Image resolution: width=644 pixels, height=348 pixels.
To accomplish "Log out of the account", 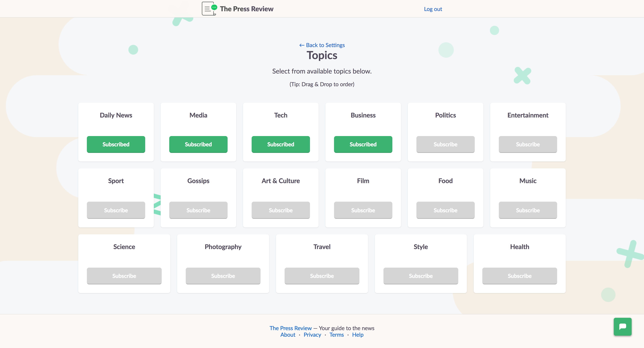I will click(433, 9).
